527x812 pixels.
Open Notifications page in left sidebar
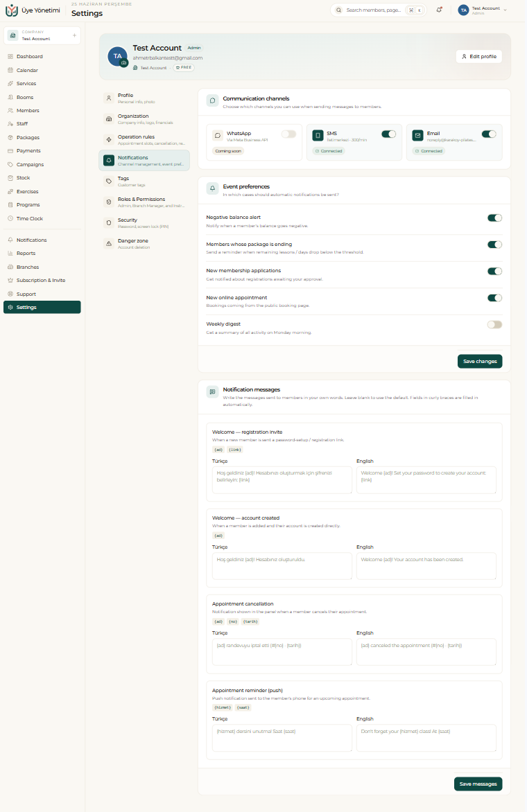42,240
